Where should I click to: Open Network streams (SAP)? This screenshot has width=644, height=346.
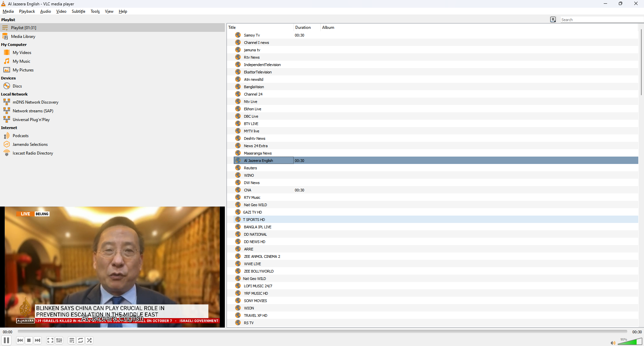tap(33, 111)
